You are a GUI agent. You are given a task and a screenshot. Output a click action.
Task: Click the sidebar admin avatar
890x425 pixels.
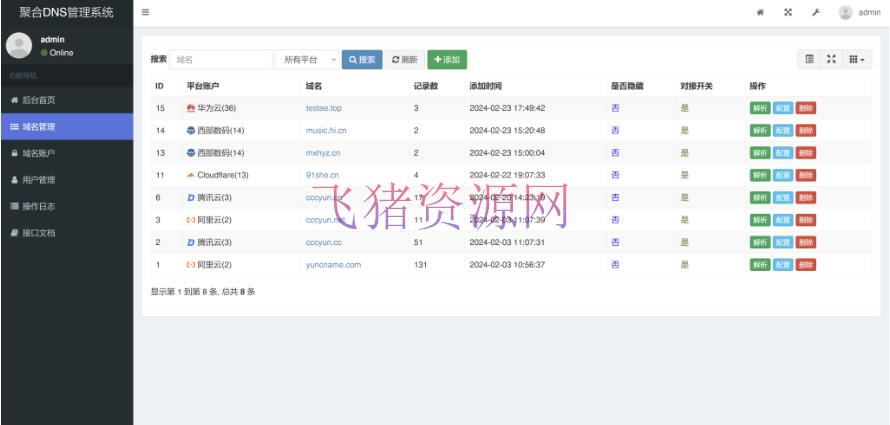click(19, 45)
